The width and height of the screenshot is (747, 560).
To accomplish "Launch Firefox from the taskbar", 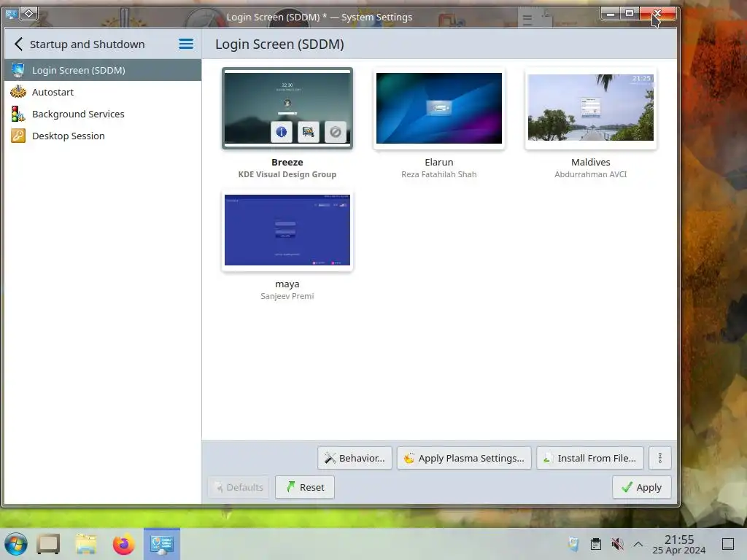I will coord(124,544).
